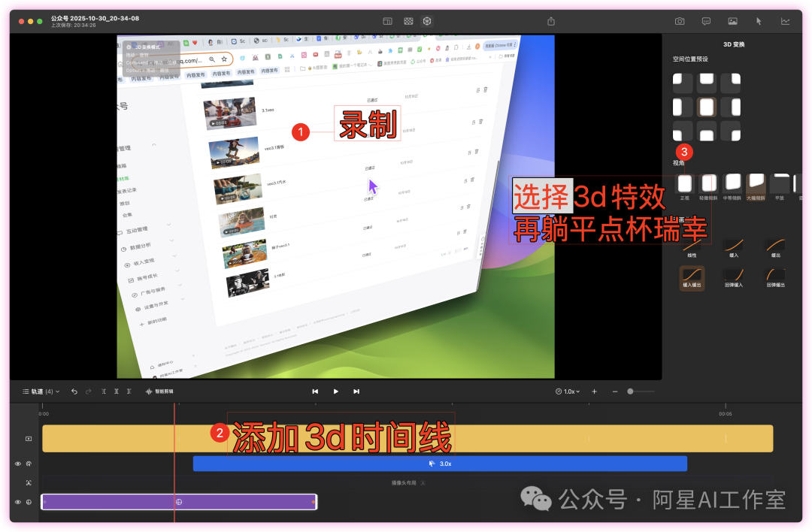Image resolution: width=812 pixels, height=532 pixels.
Task: Click the cursor track type icon
Action: tap(29, 464)
